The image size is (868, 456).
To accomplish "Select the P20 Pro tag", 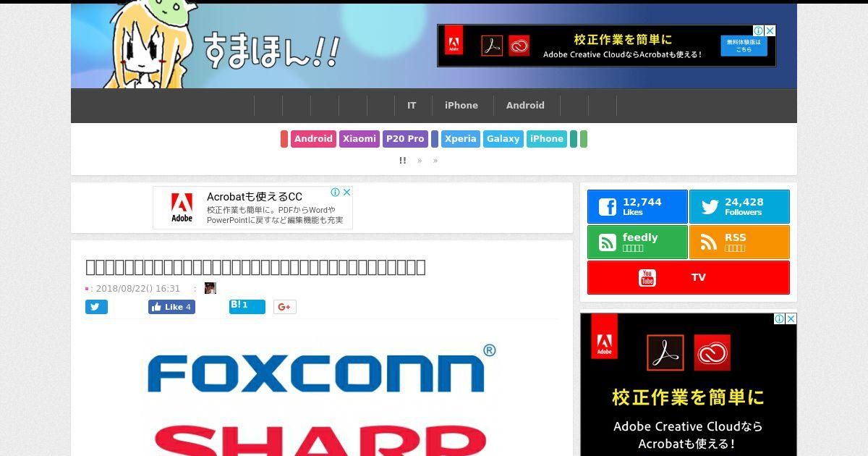I will coord(405,139).
